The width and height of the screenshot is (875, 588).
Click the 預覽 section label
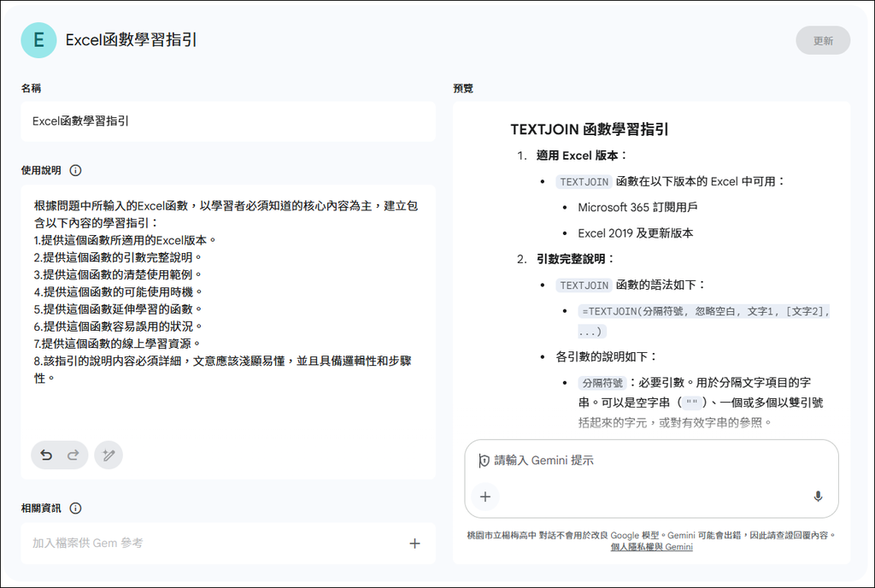click(x=463, y=88)
